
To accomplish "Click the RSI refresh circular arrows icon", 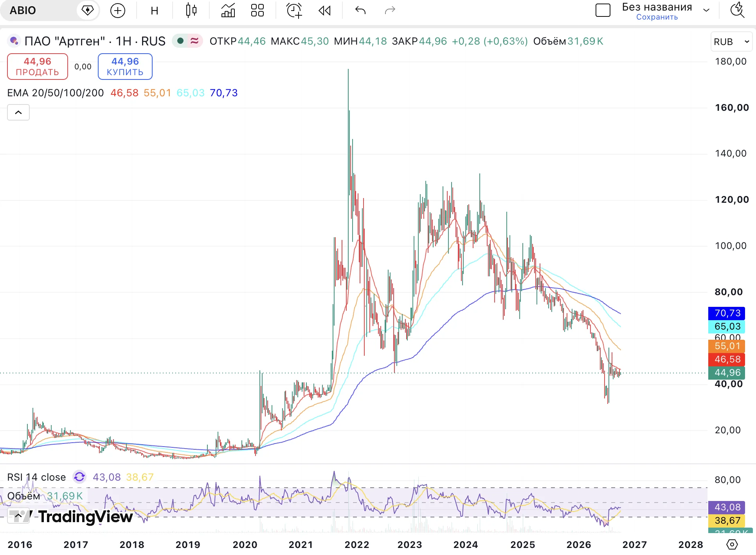I will pyautogui.click(x=79, y=477).
